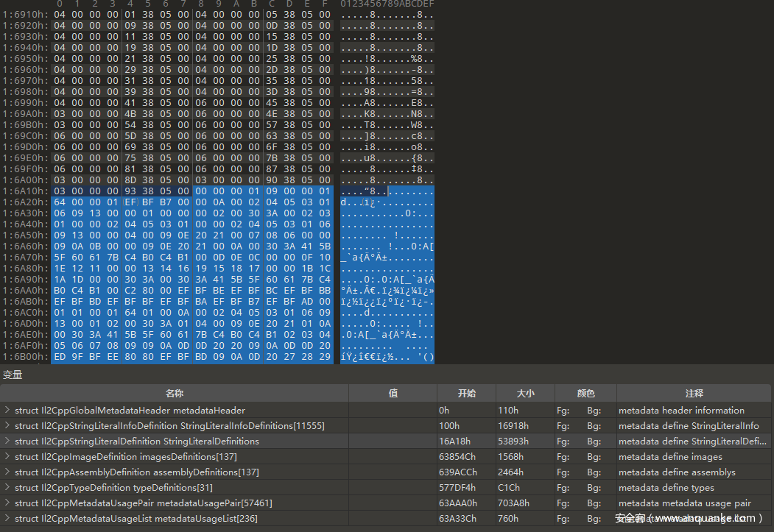Screen dimensions: 774x532
Task: Sort by the 名称 column header
Action: 174,394
